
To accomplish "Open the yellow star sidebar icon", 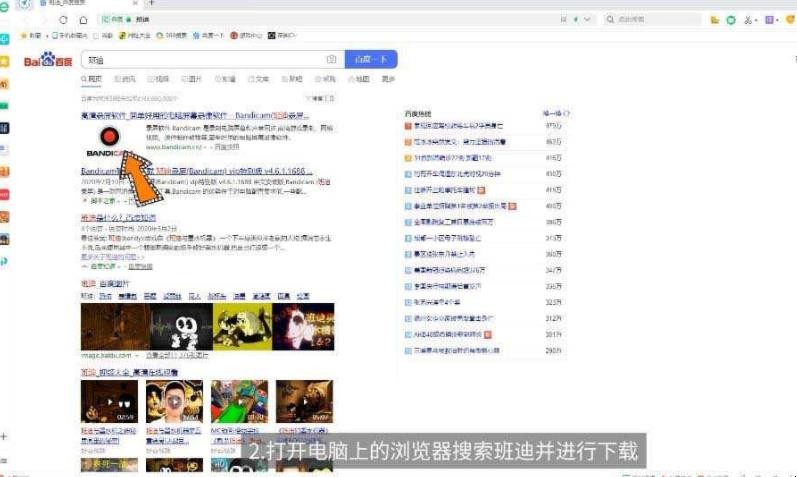I will 5,62.
